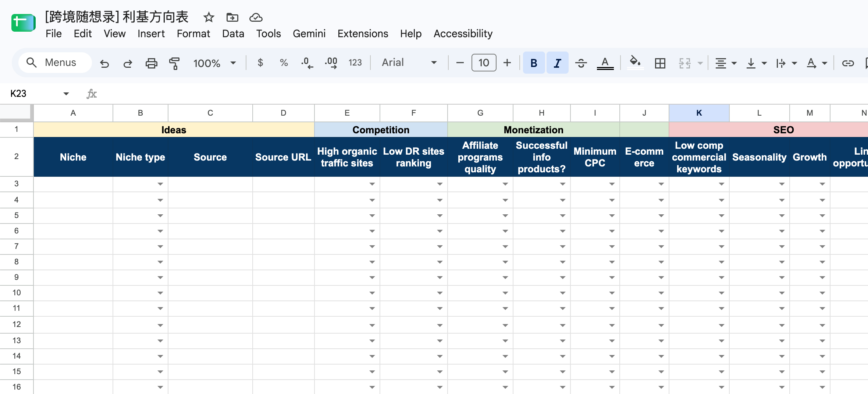Toggle bold formatting button
This screenshot has height=394, width=868.
(534, 63)
